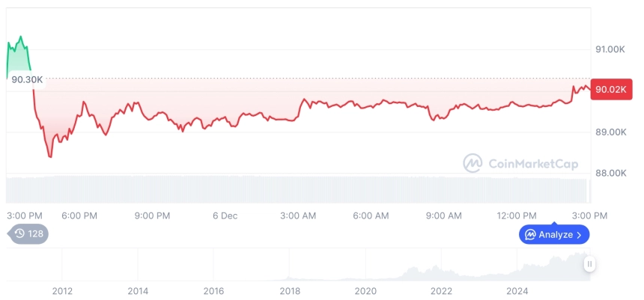The height and width of the screenshot is (300, 644).
Task: Select 2012 on the history timeline
Action: click(x=62, y=290)
